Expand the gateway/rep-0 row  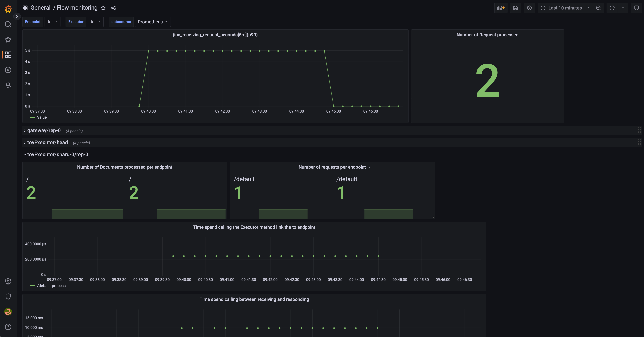coord(44,131)
